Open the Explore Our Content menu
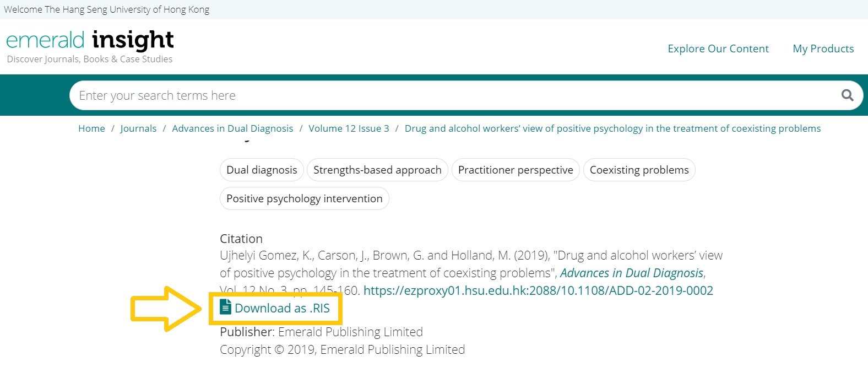Screen dimensions: 868x372 (x=718, y=48)
